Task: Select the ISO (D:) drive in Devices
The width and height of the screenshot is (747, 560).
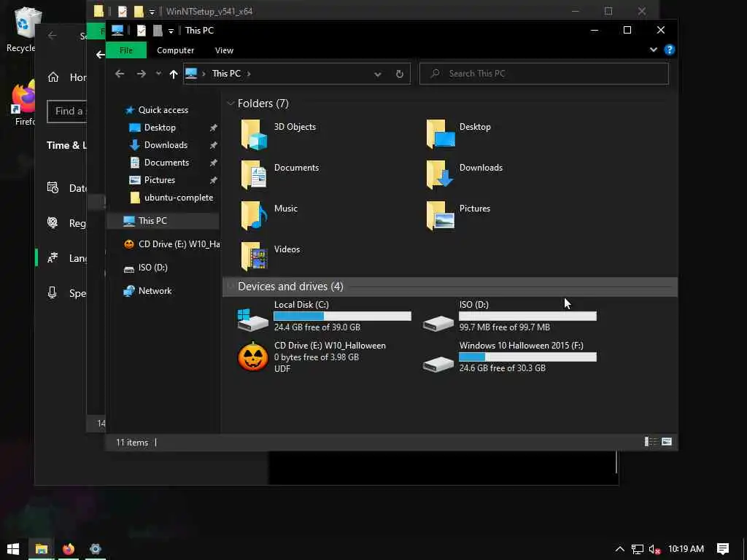Action: [x=509, y=316]
